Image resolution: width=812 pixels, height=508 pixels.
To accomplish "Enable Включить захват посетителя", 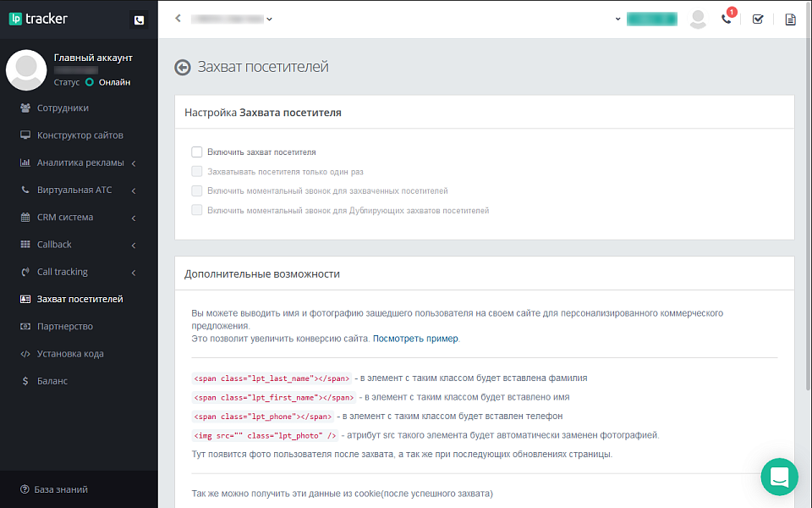I will (x=196, y=152).
